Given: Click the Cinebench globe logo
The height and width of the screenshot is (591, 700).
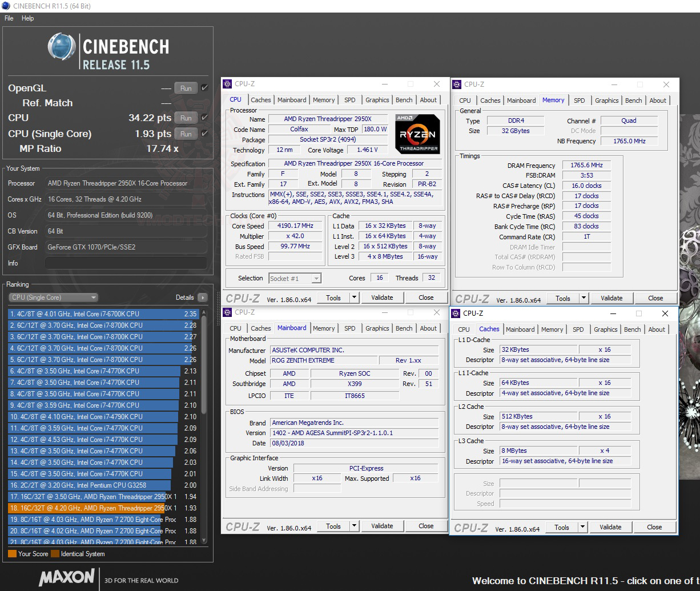Looking at the screenshot, I should [x=61, y=47].
